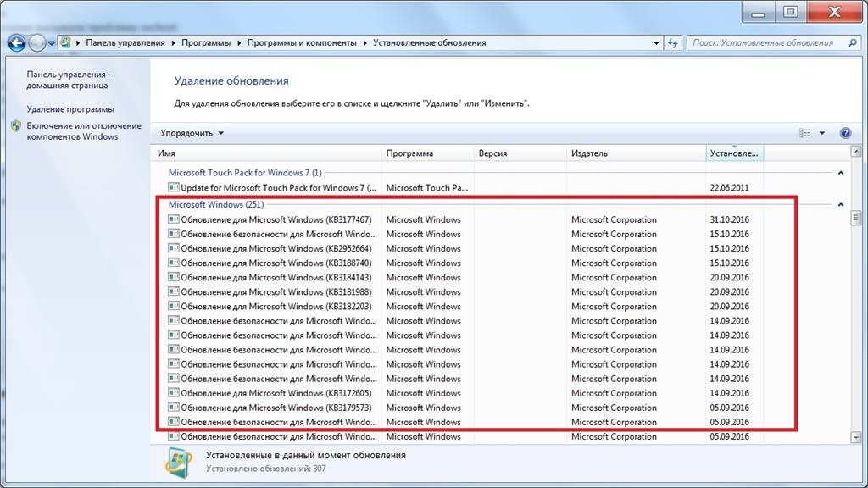
Task: Collapse the Microsoft Windows (251) group chevron
Action: [840, 204]
